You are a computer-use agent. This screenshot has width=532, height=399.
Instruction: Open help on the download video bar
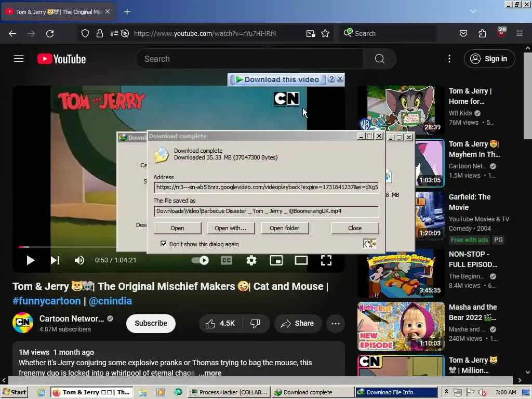(331, 79)
